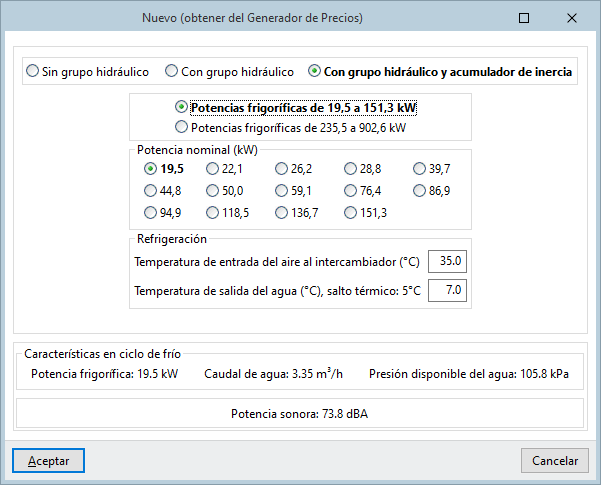Choose Potencias frigoríficas de 19,5 a 151,3 kW

click(x=181, y=107)
